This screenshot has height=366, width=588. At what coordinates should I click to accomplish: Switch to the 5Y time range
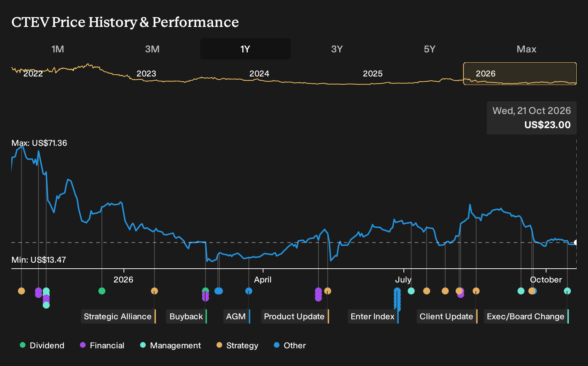tap(430, 49)
